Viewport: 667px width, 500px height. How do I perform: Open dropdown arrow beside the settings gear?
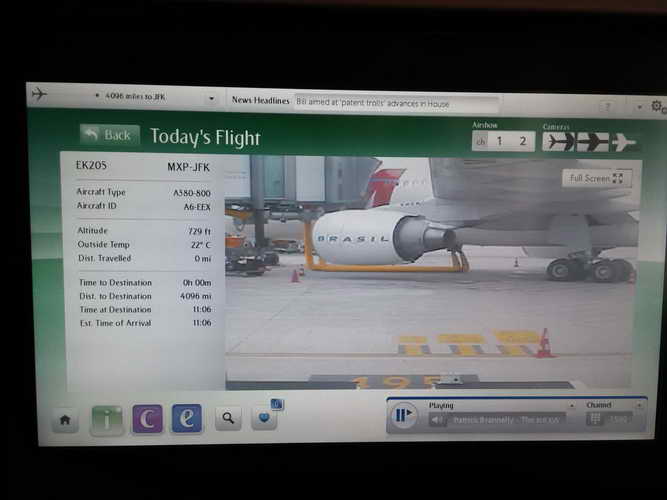pos(639,107)
